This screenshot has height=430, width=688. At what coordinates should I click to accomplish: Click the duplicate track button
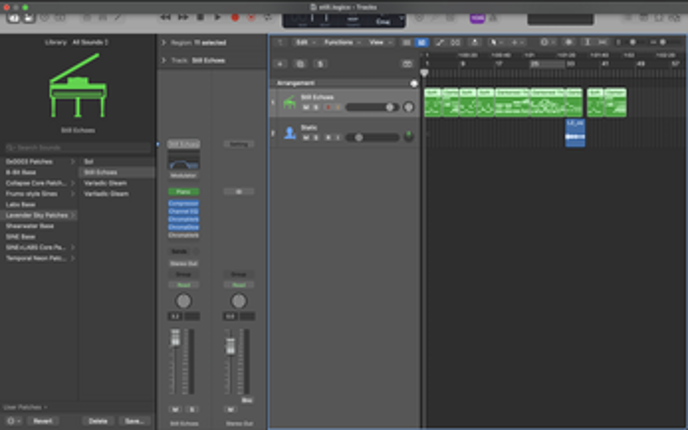click(x=300, y=63)
